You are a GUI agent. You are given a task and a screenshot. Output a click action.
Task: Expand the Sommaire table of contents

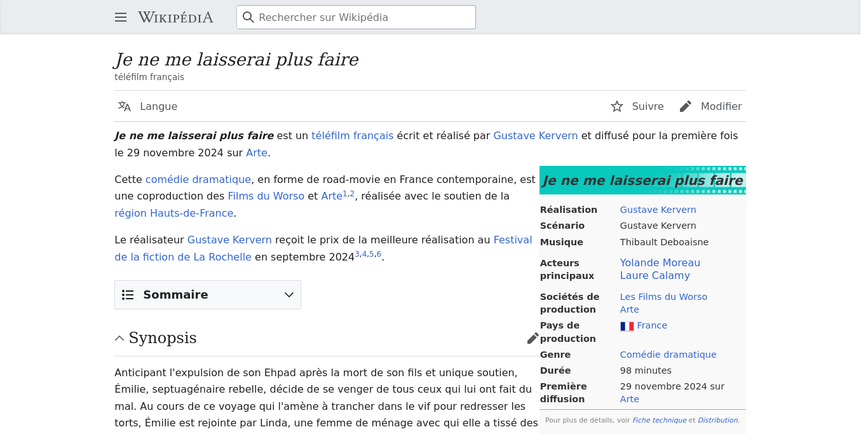[x=208, y=295]
